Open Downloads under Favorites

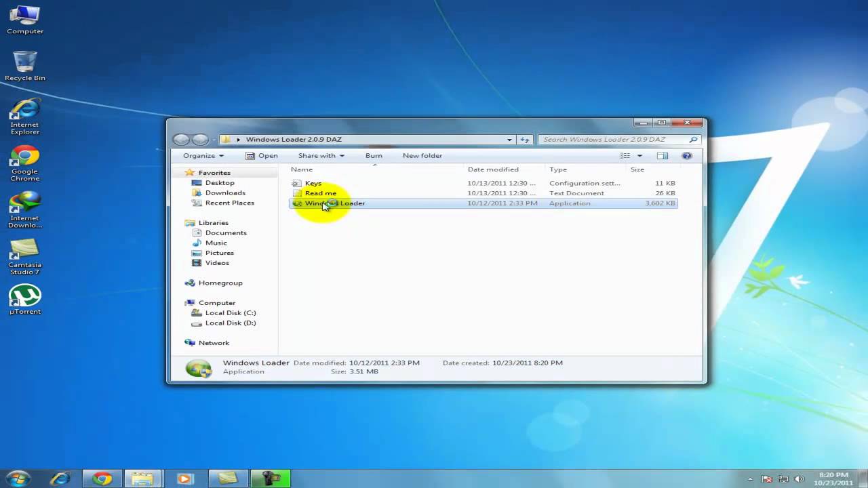(x=225, y=193)
